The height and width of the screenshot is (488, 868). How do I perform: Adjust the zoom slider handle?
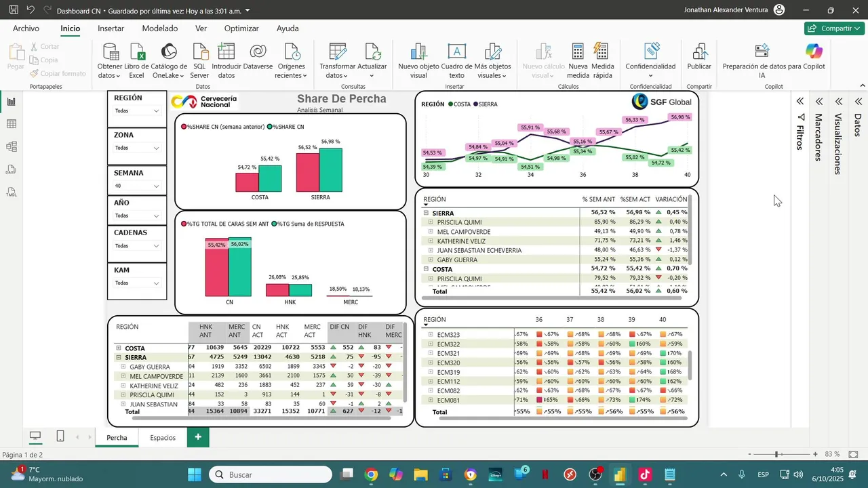(777, 454)
